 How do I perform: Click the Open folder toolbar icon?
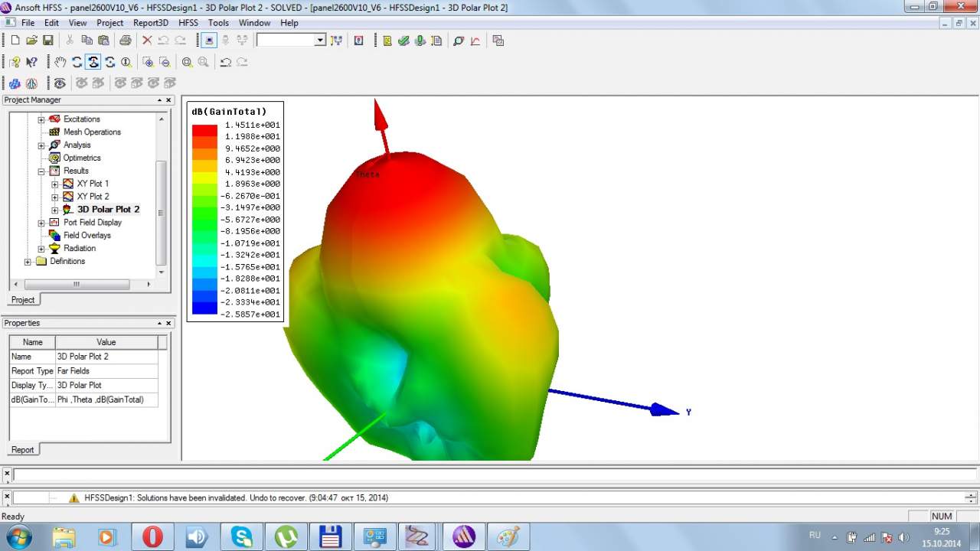coord(31,41)
